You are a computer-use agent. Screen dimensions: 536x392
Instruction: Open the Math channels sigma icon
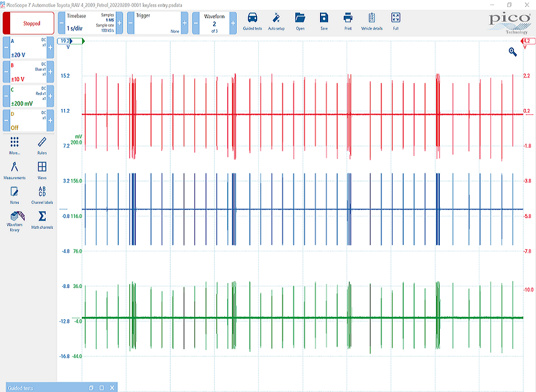41,219
